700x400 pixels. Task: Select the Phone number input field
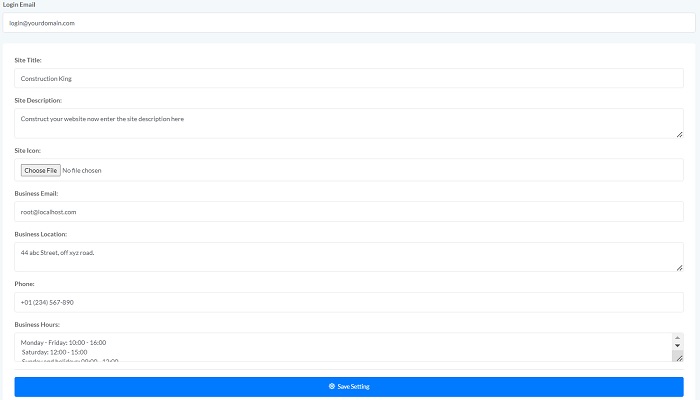click(349, 302)
